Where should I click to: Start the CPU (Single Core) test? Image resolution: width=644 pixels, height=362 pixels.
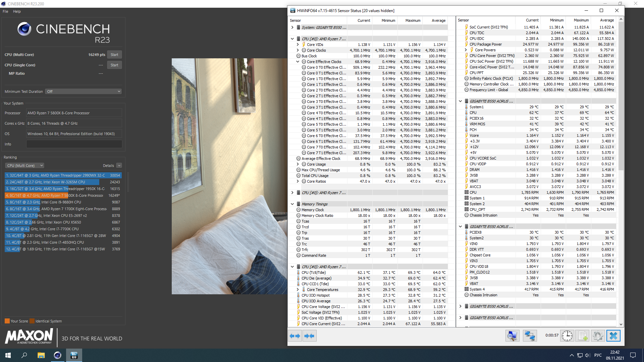114,65
